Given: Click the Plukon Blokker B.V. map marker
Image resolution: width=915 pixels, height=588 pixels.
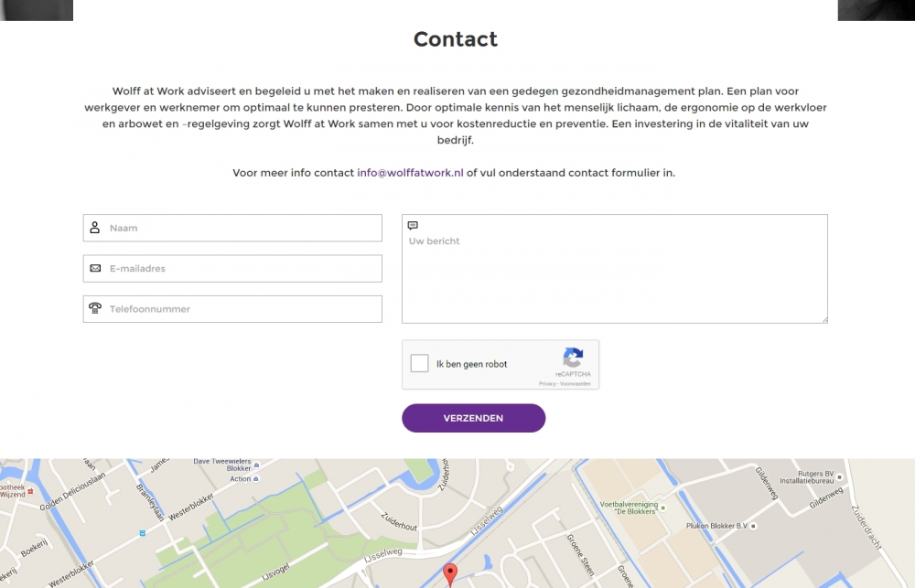Looking at the screenshot, I should 753,526.
